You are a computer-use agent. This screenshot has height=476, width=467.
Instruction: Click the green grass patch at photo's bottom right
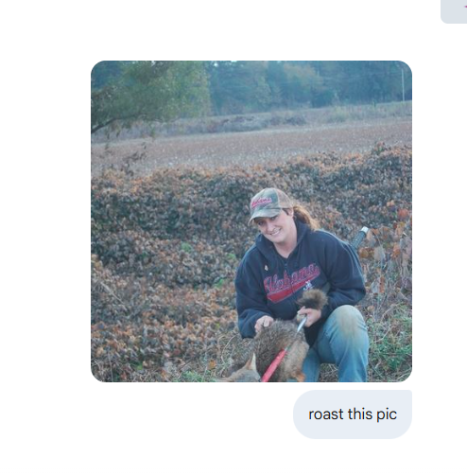tap(390, 348)
